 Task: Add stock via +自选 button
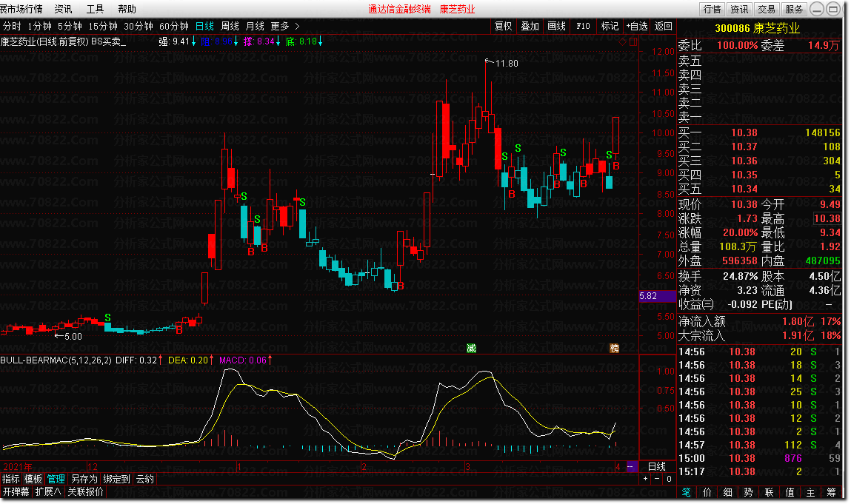pyautogui.click(x=637, y=26)
